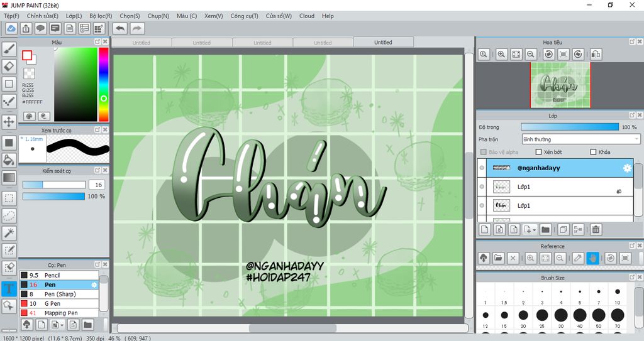
Task: Select the Gradient tool
Action: point(9,178)
